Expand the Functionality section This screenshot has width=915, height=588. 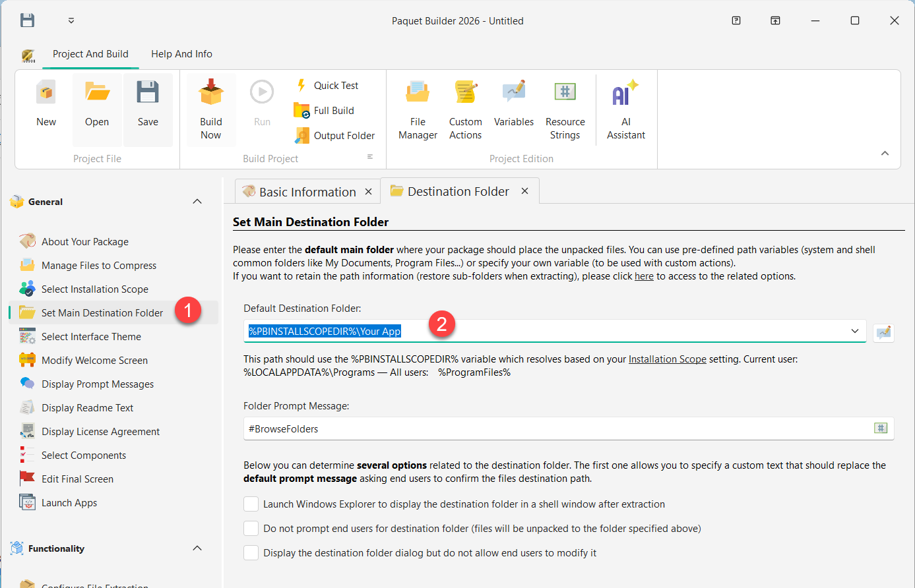point(197,548)
